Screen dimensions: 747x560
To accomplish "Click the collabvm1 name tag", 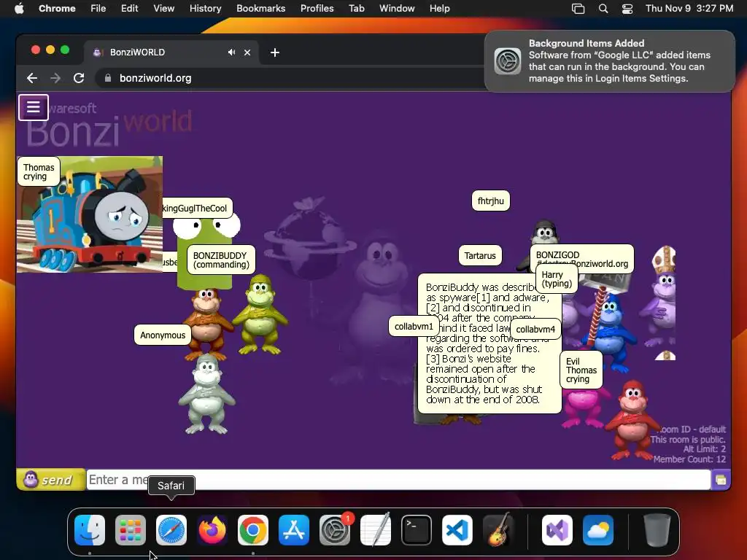I will (414, 327).
